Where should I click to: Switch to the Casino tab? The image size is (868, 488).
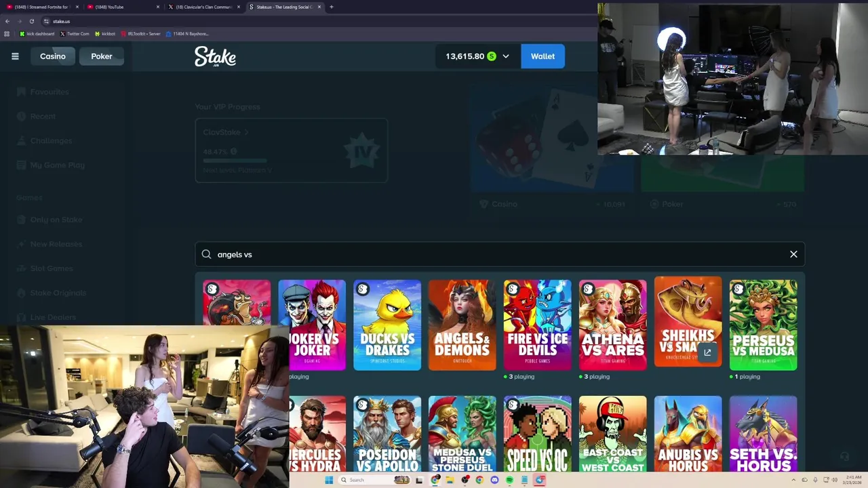[52, 56]
